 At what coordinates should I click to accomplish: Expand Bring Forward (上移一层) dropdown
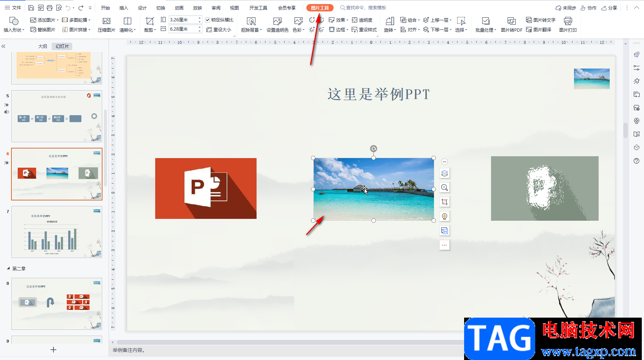pyautogui.click(x=451, y=20)
